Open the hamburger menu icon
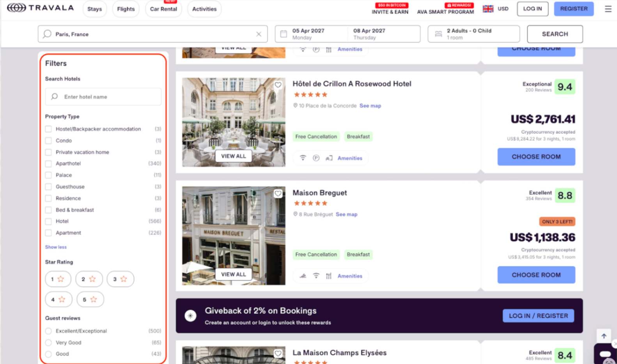617x364 pixels. coord(608,9)
